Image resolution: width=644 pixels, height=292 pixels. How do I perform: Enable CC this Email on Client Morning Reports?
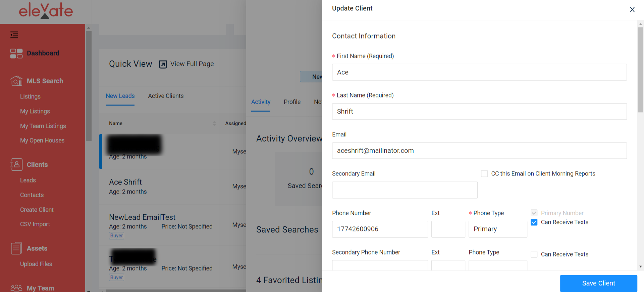pos(484,173)
